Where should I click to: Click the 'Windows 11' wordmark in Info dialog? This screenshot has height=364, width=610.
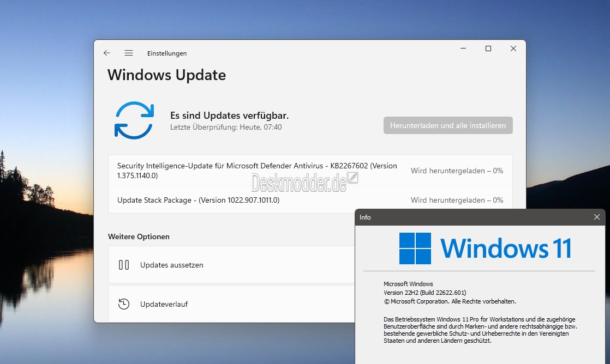506,248
